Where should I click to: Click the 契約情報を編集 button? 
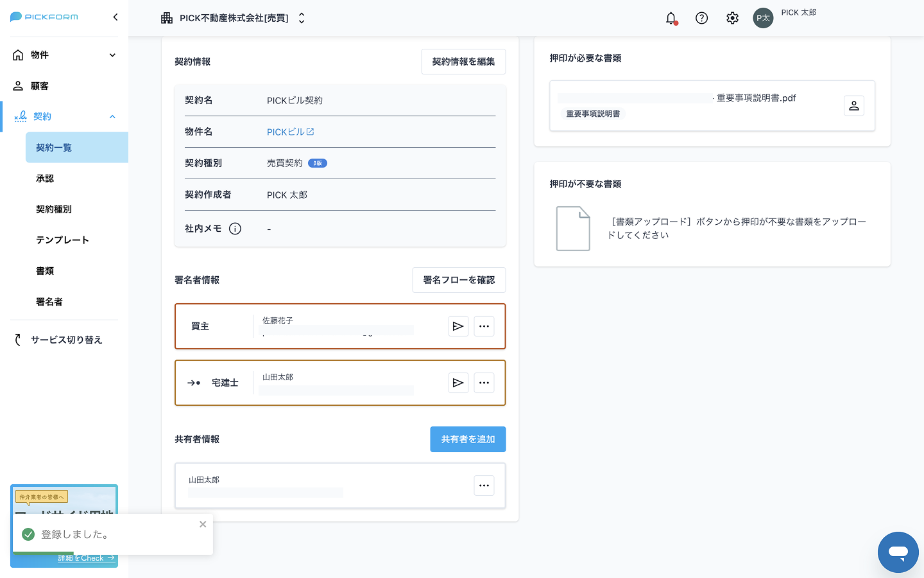(x=463, y=62)
